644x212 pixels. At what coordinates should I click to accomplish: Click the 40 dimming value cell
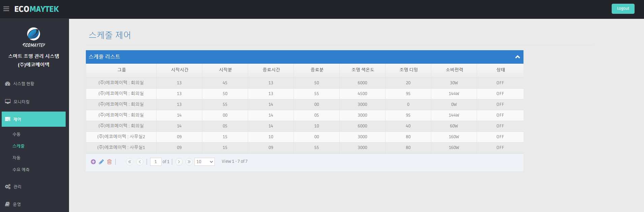click(x=408, y=126)
